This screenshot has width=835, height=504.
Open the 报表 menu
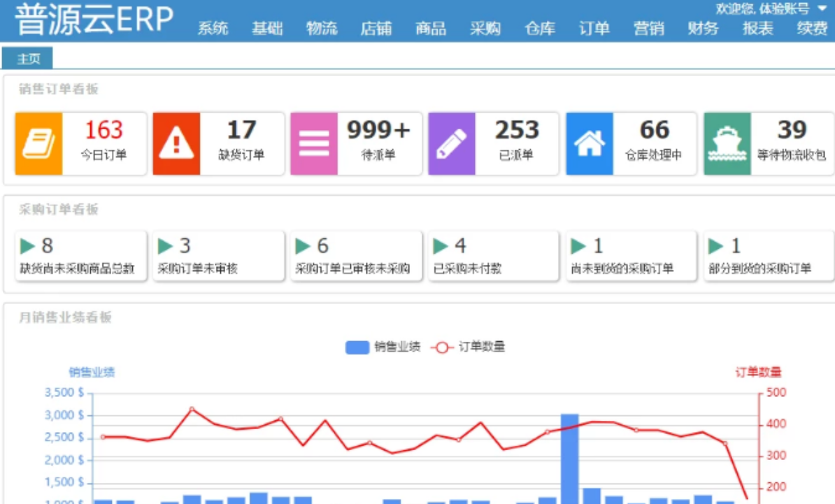pos(757,28)
